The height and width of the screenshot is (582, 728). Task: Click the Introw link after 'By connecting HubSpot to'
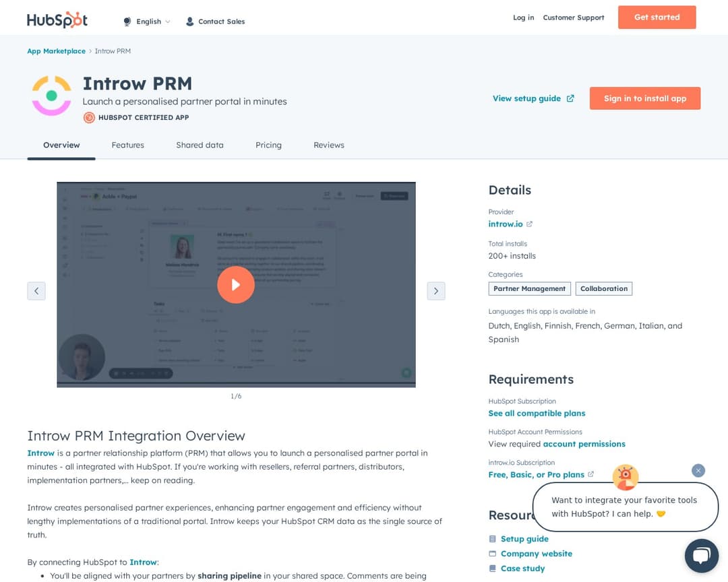tap(143, 562)
